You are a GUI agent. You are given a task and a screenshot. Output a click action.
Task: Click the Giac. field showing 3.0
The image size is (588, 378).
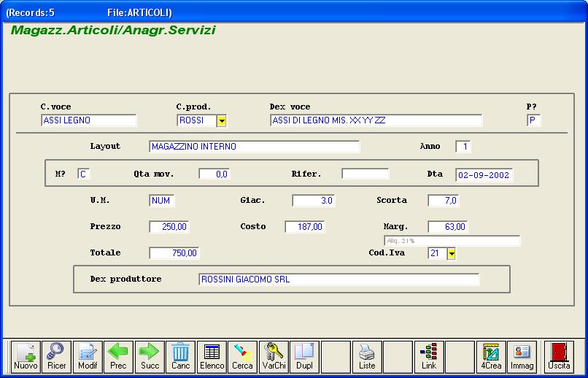tap(314, 201)
